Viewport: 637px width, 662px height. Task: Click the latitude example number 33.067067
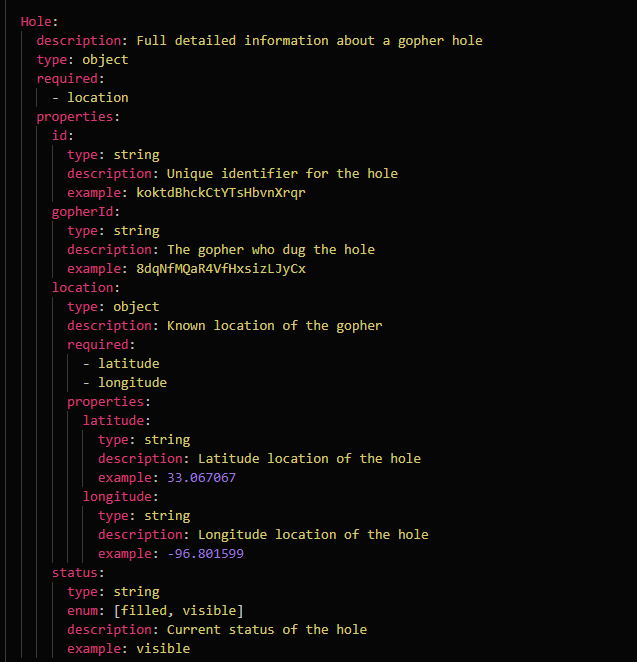pos(201,477)
